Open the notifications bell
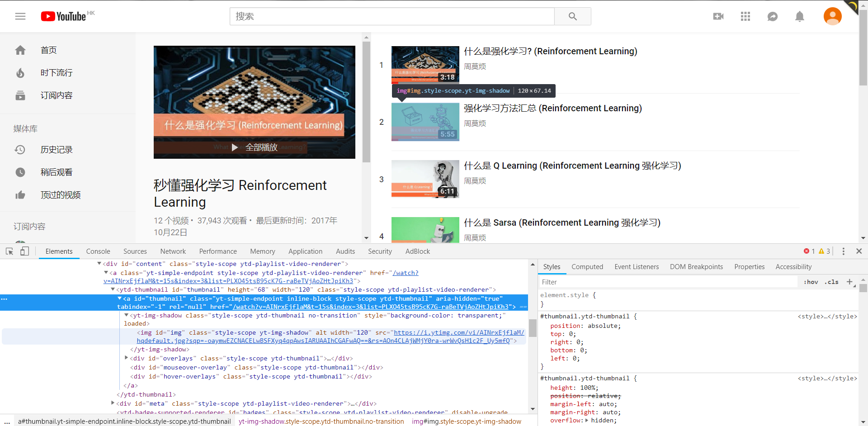868x426 pixels. 800,17
